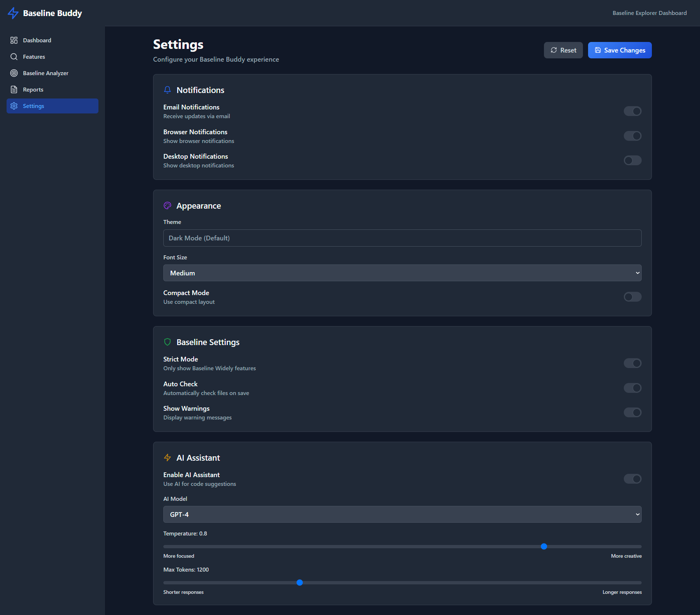Toggle Strict Mode switch
This screenshot has height=615, width=700.
pyautogui.click(x=632, y=363)
